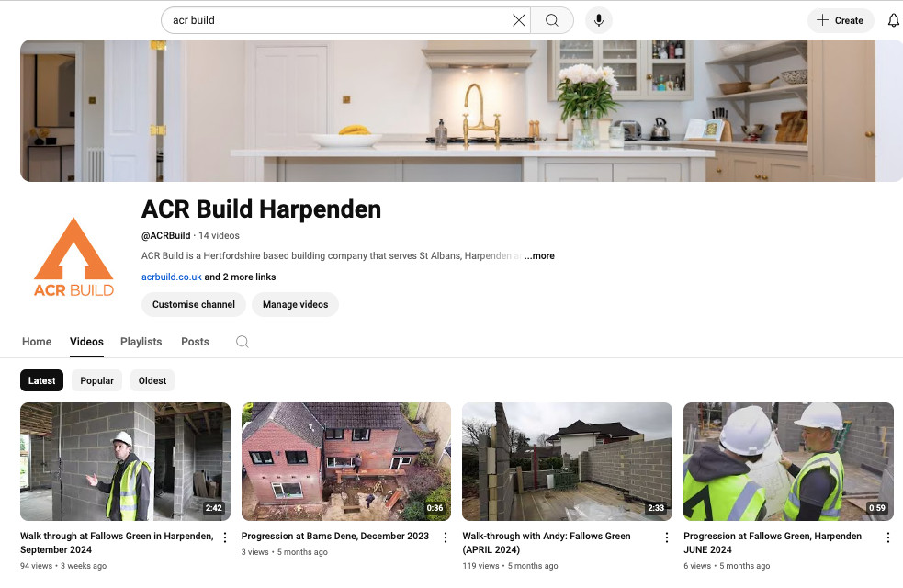Open the Create menu
The width and height of the screenshot is (903, 588).
point(841,20)
